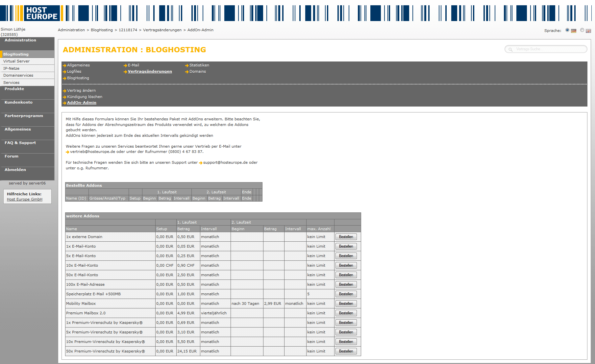
Task: Click the arrow icon before vertrieb@hosteurope.de
Action: pyautogui.click(x=67, y=152)
